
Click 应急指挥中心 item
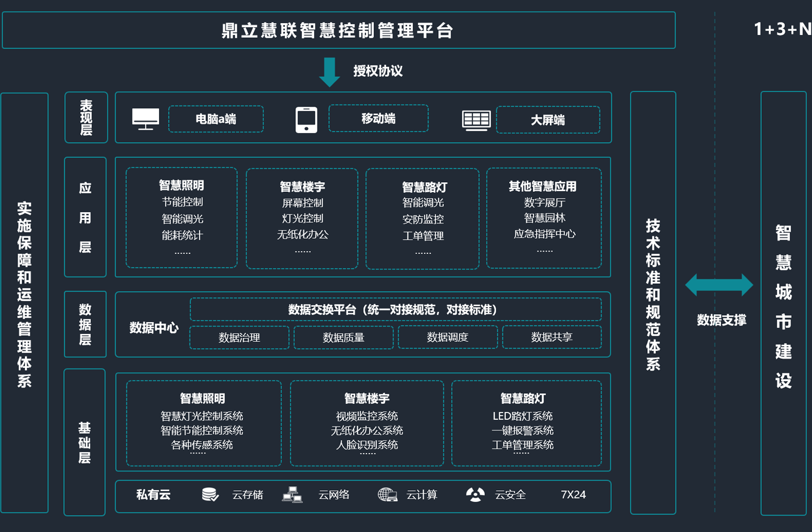[545, 234]
